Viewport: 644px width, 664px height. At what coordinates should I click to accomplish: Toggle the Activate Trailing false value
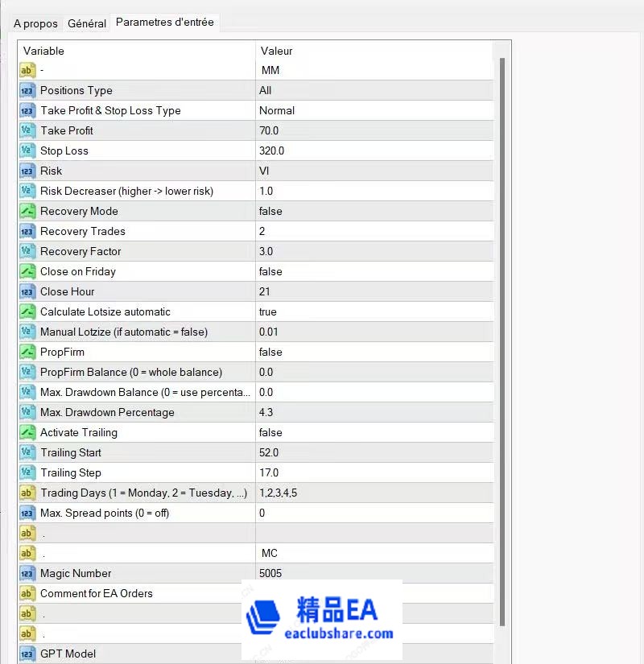[270, 433]
